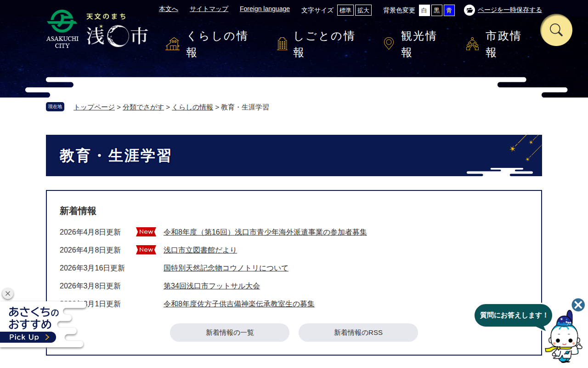Image resolution: width=588 pixels, height=368 pixels.
Task: Click the folder icon for temporary page save
Action: (x=469, y=10)
